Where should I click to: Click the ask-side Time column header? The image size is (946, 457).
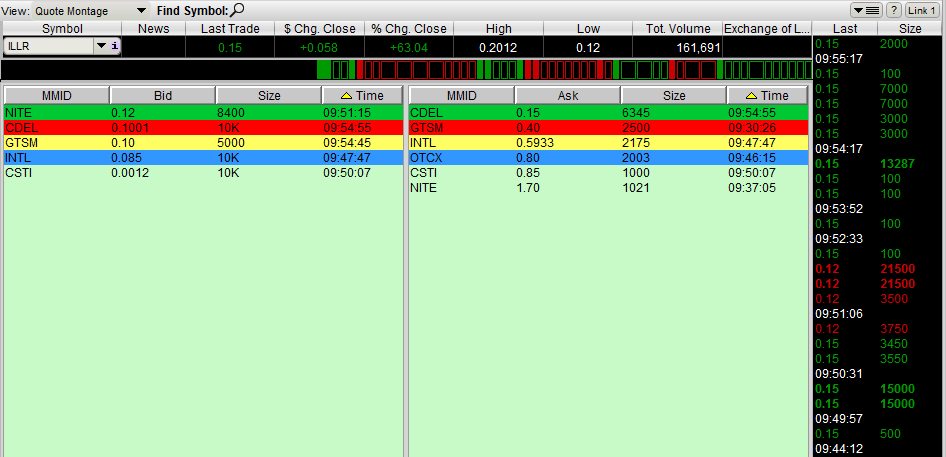pyautogui.click(x=767, y=95)
